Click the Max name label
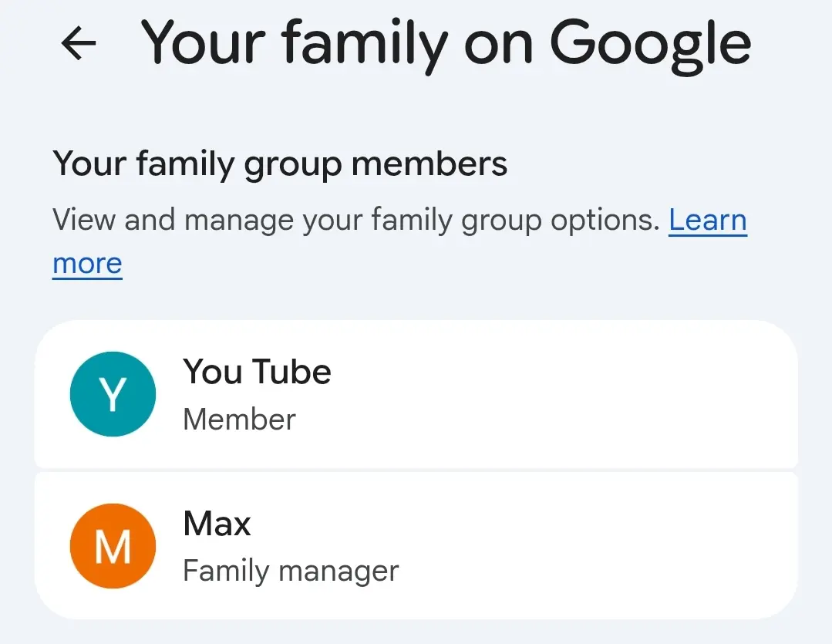832x644 pixels. [x=217, y=524]
